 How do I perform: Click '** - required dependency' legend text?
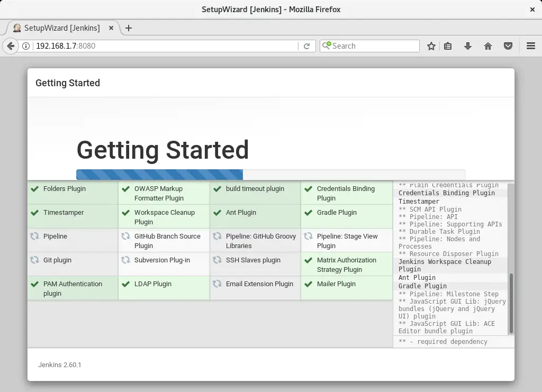443,342
